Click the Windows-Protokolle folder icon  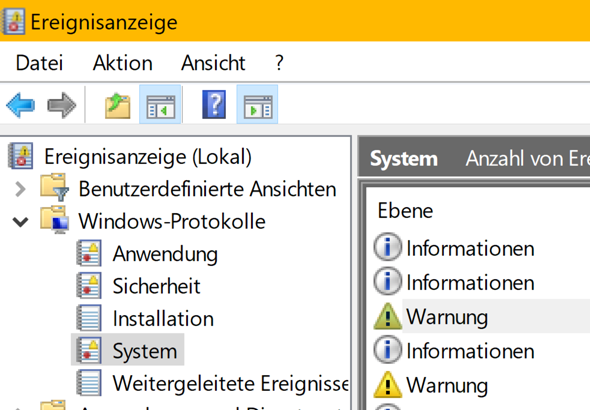coord(54,220)
